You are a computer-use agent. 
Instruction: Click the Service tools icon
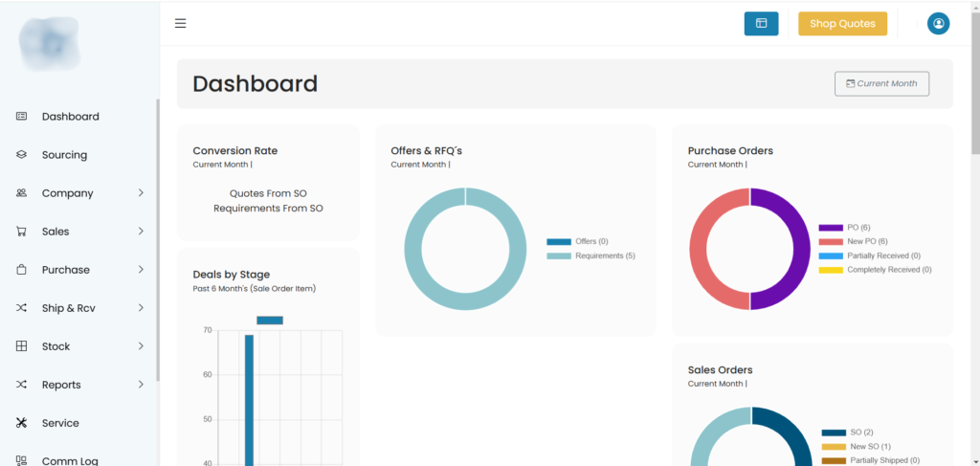click(x=21, y=423)
